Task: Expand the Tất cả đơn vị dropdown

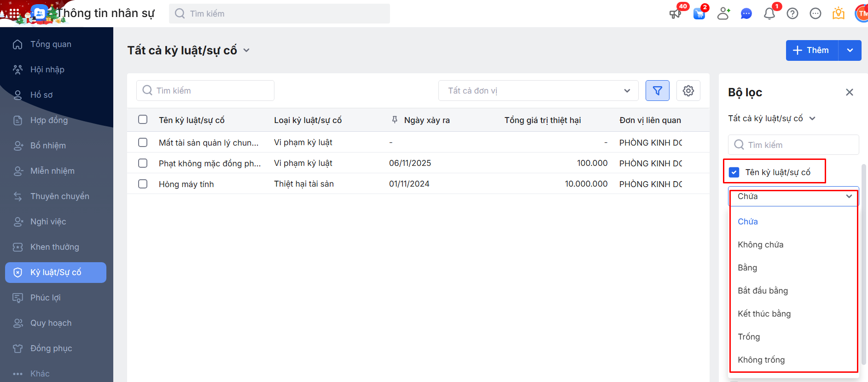Action: click(538, 91)
